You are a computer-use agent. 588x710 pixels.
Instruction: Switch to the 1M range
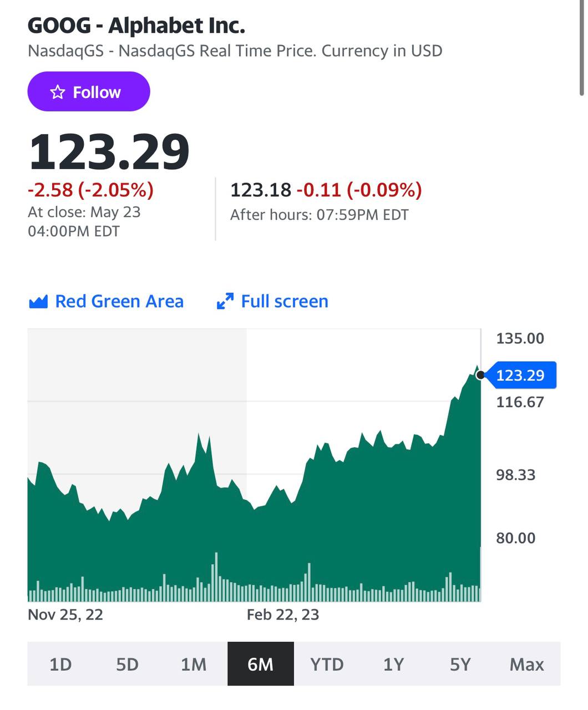(x=194, y=664)
